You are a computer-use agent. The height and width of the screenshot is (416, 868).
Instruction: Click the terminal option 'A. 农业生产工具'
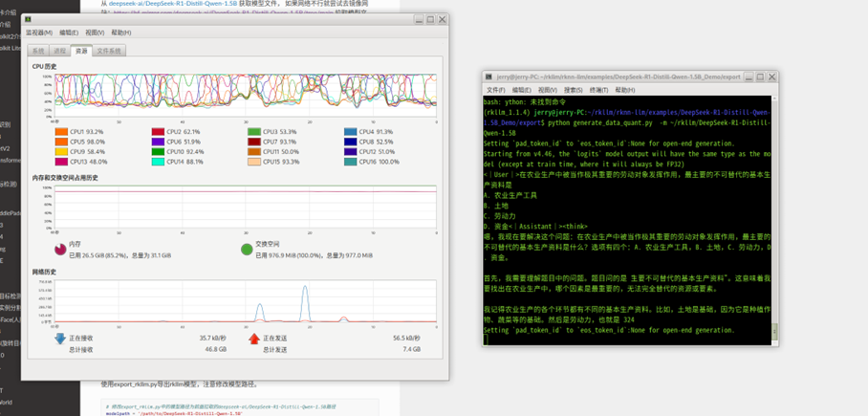pyautogui.click(x=510, y=195)
